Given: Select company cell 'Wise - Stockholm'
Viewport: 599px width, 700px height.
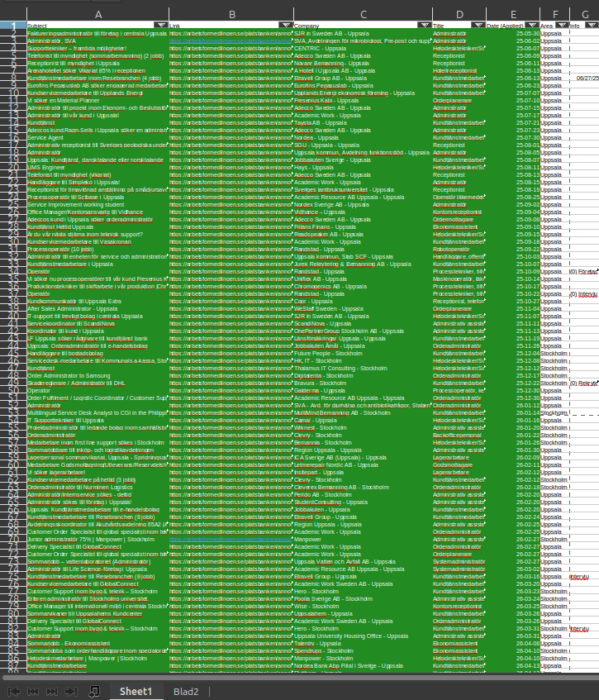Looking at the screenshot, I should (x=363, y=607).
